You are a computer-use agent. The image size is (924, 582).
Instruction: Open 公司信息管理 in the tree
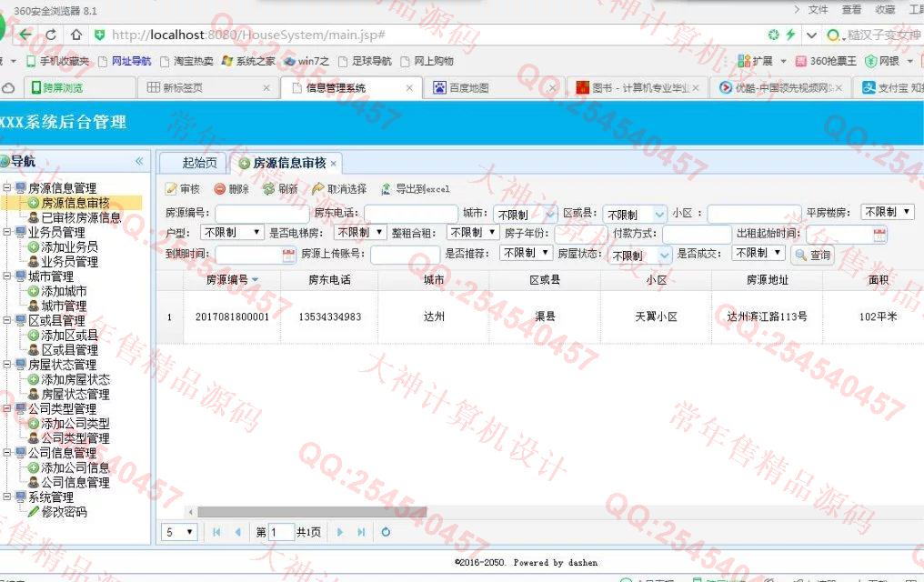75,483
